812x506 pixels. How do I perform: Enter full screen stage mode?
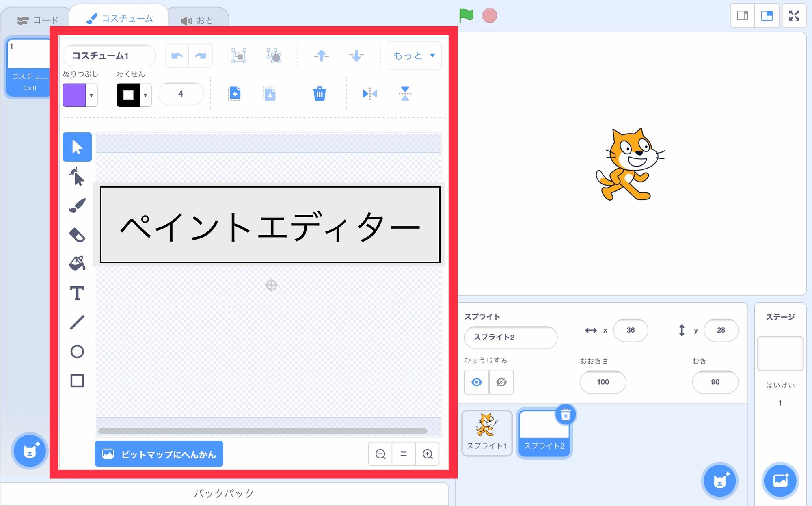pos(794,16)
